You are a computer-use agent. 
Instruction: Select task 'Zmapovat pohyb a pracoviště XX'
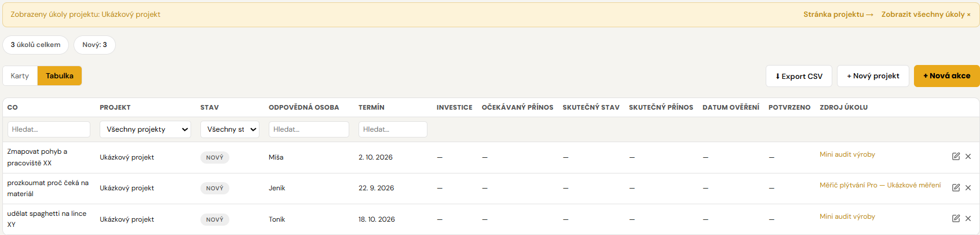(x=37, y=157)
